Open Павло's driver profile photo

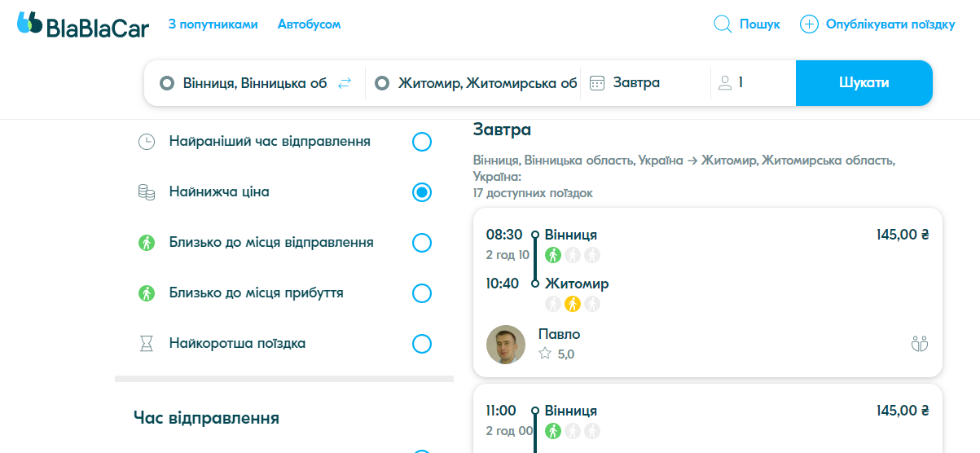(x=506, y=345)
